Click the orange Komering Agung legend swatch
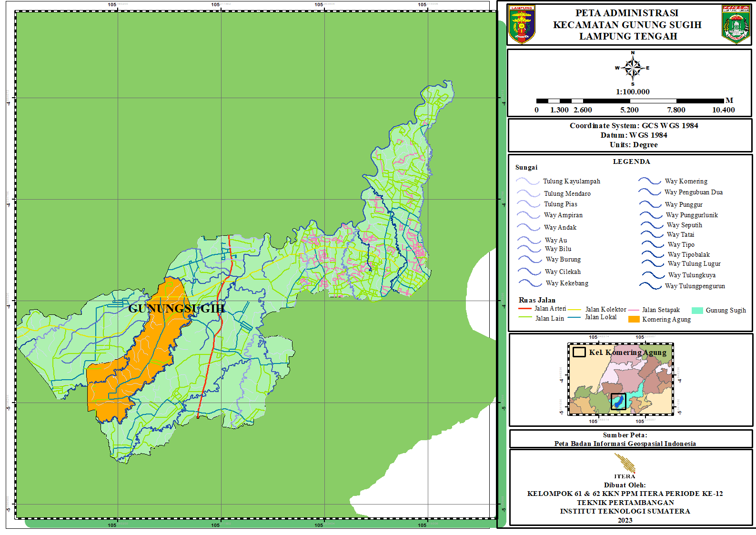 [634, 319]
